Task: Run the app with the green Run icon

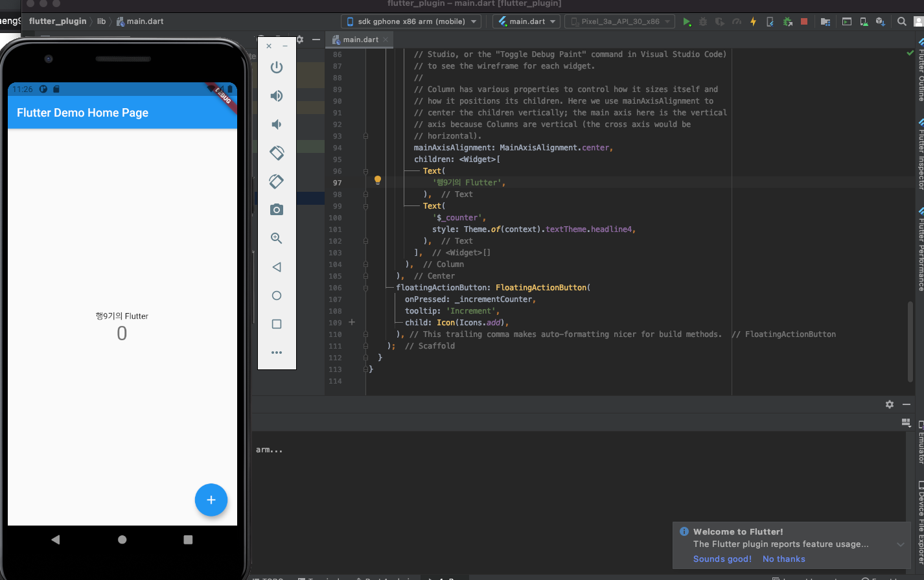Action: (687, 21)
